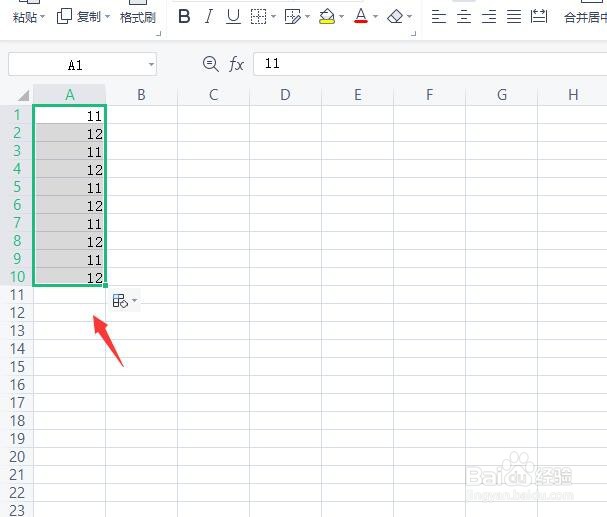607x517 pixels.
Task: Center text horizontally
Action: (464, 16)
